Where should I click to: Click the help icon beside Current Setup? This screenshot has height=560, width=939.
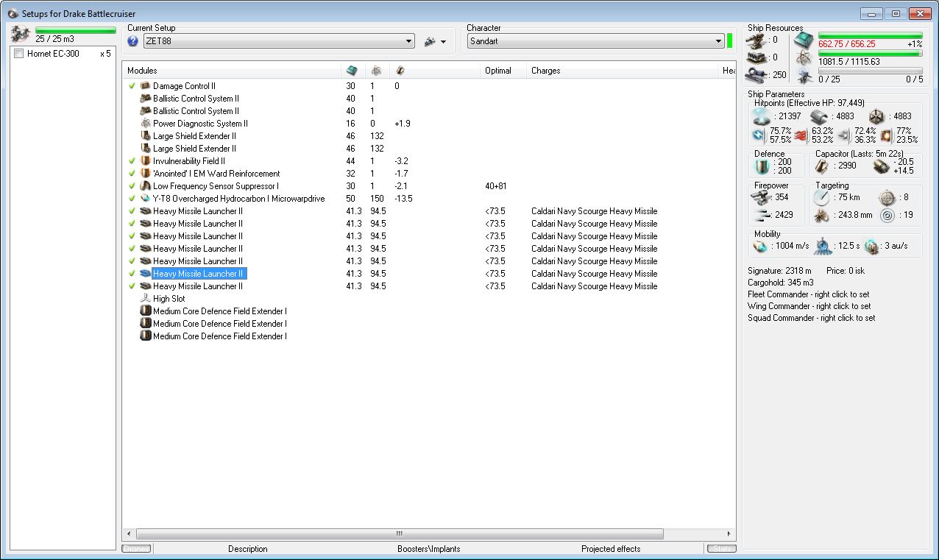click(x=133, y=41)
